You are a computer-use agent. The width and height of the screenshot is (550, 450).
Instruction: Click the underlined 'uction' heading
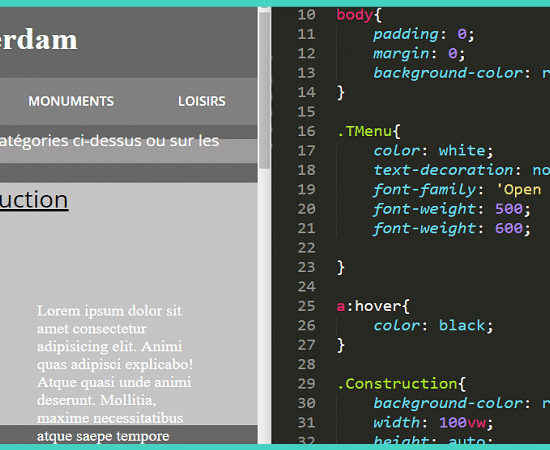pos(34,200)
